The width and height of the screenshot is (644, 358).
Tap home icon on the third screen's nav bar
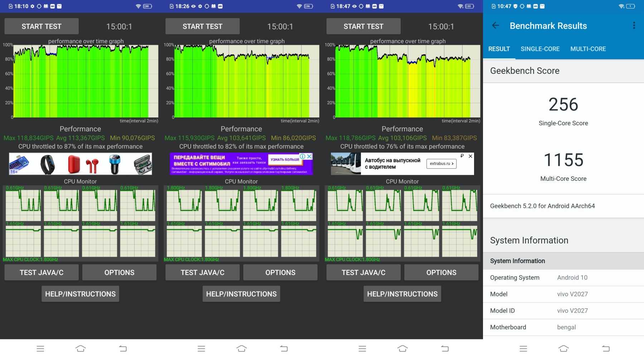point(402,348)
